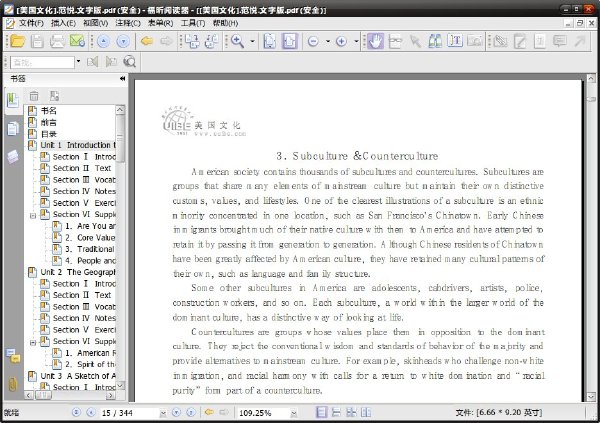
Task: Open the Comments panel in sidebar
Action: [13, 356]
